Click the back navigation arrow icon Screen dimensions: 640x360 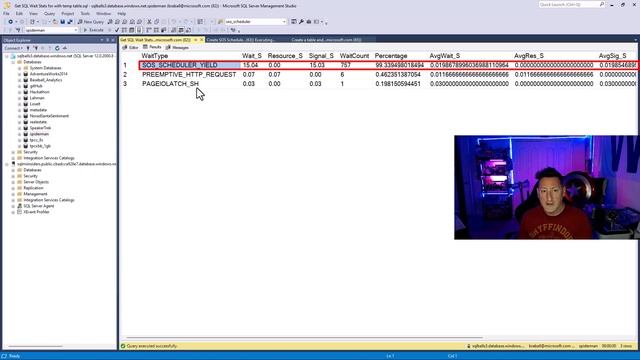click(x=11, y=22)
